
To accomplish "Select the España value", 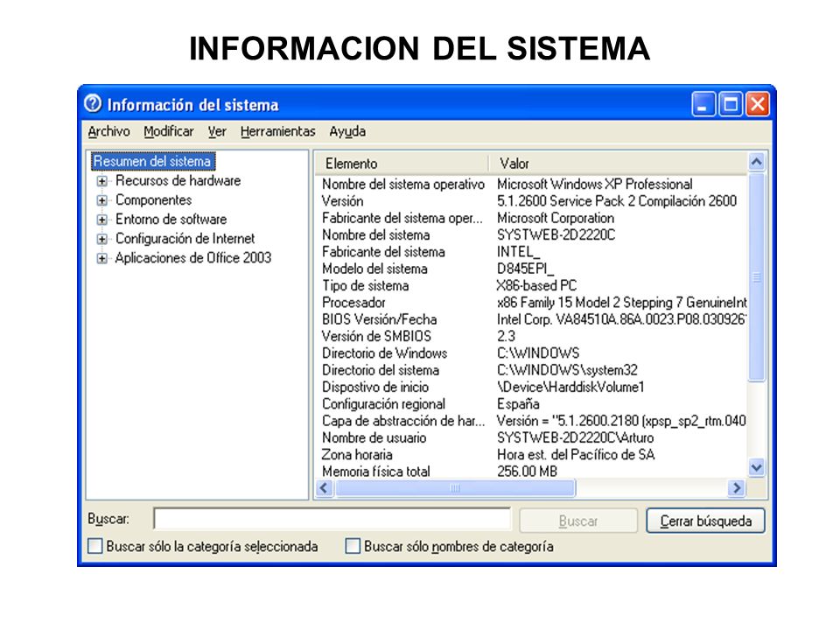I will click(518, 404).
